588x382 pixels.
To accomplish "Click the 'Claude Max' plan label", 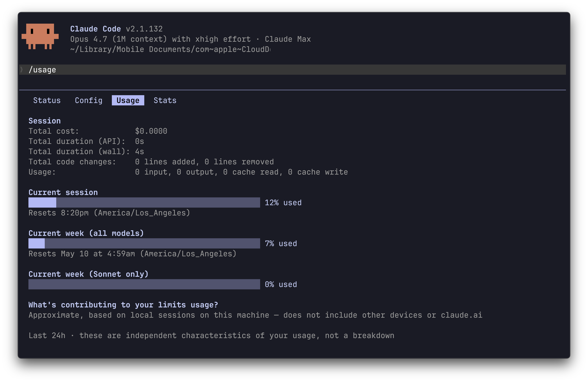I will click(x=288, y=39).
